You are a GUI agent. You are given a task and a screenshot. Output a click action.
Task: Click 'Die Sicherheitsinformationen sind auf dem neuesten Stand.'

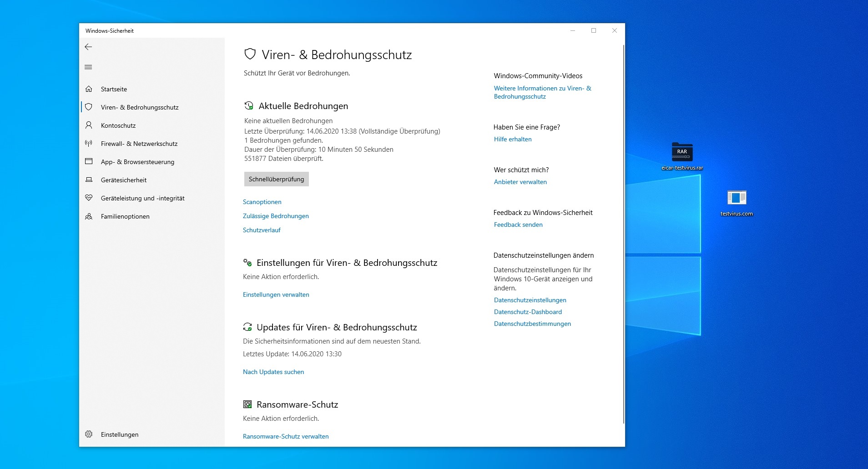[x=332, y=341]
